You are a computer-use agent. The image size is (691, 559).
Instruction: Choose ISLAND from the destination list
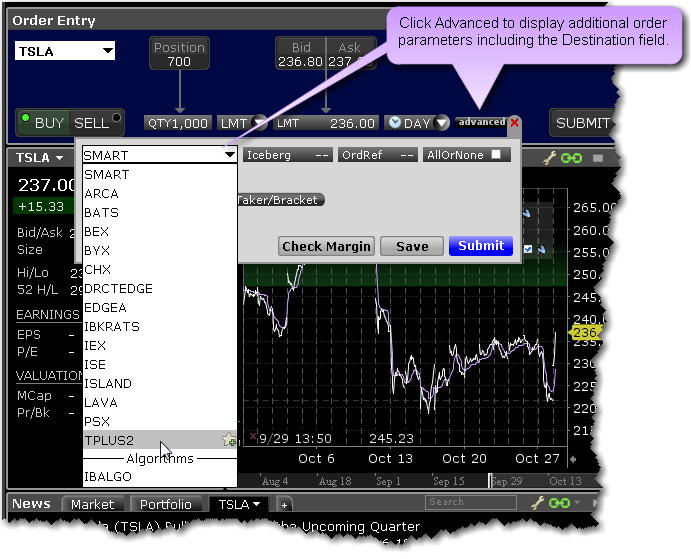(108, 383)
